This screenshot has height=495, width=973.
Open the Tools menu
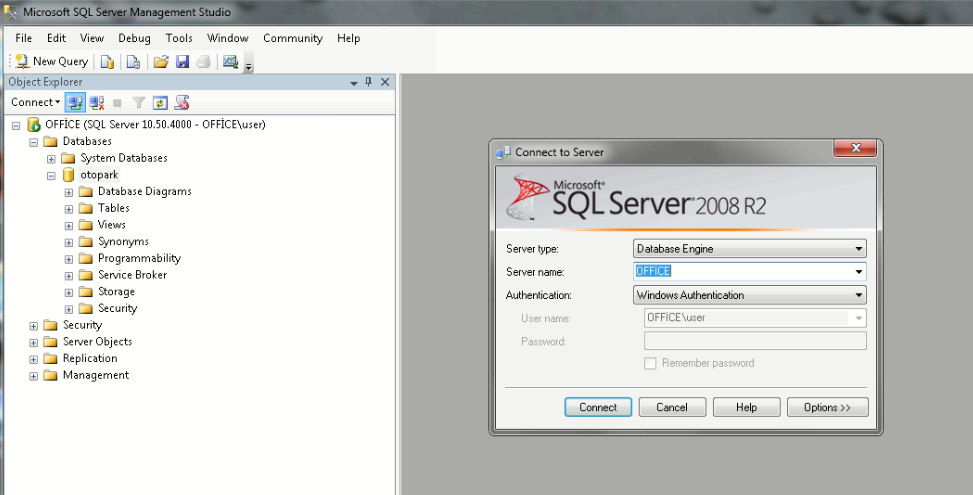click(179, 38)
